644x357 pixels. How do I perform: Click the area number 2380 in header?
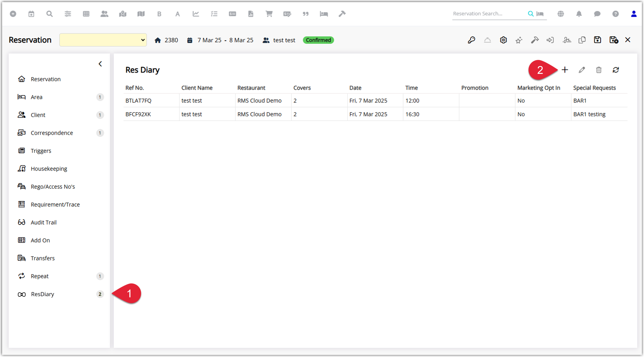[171, 40]
